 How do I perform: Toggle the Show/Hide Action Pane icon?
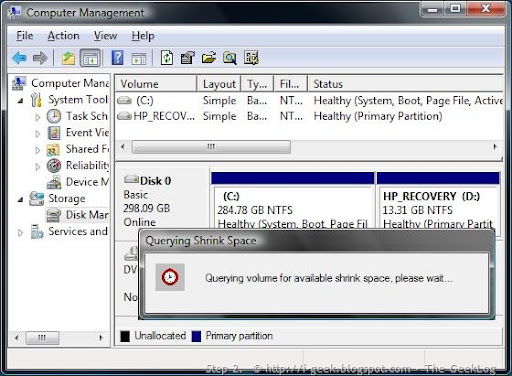pos(139,59)
